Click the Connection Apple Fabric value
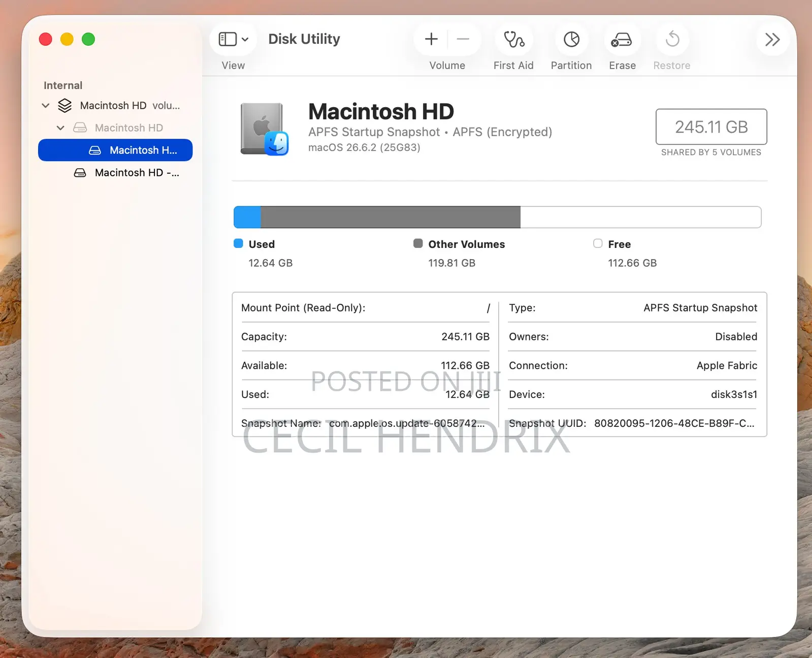This screenshot has width=812, height=658. pyautogui.click(x=727, y=366)
